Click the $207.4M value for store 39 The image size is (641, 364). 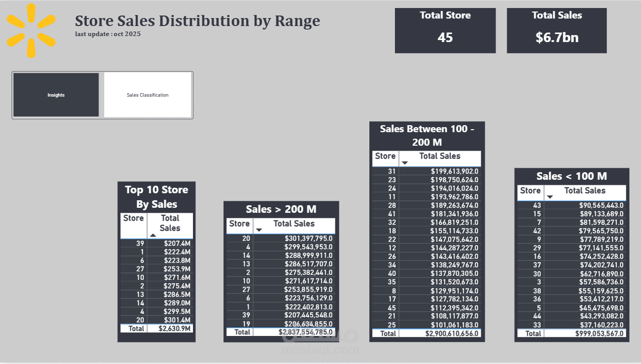pos(177,244)
